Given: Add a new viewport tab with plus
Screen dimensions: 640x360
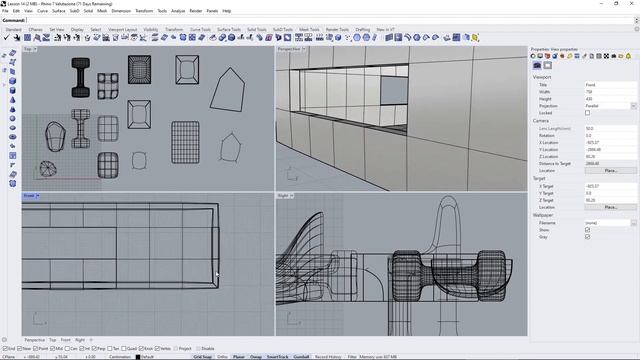Looking at the screenshot, I should pos(91,340).
